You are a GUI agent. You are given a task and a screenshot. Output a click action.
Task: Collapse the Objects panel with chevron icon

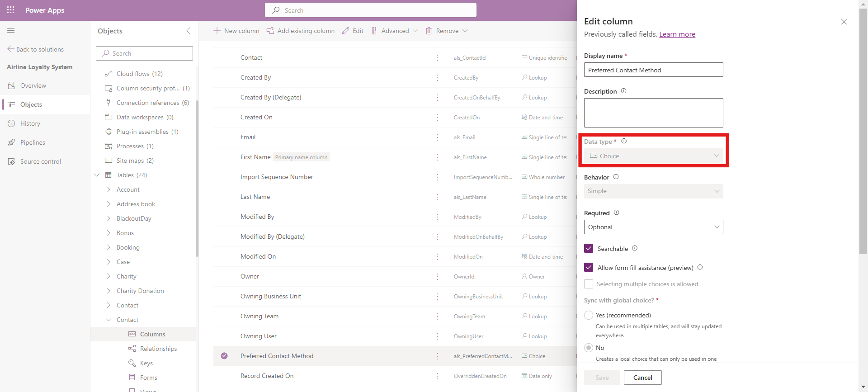click(x=189, y=31)
